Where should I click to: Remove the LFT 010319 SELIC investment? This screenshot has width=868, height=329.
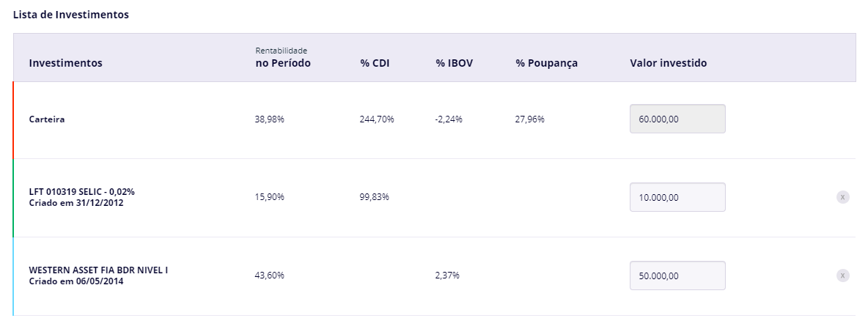(x=842, y=197)
